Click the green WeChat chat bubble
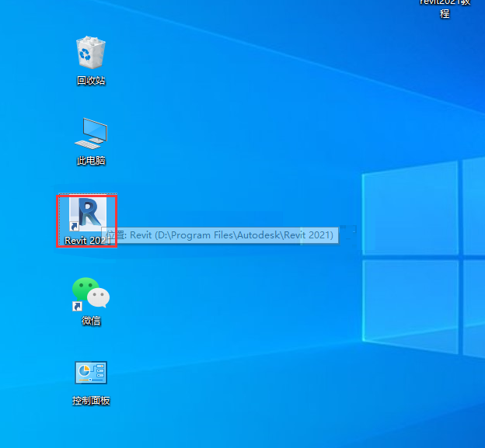 pyautogui.click(x=84, y=288)
